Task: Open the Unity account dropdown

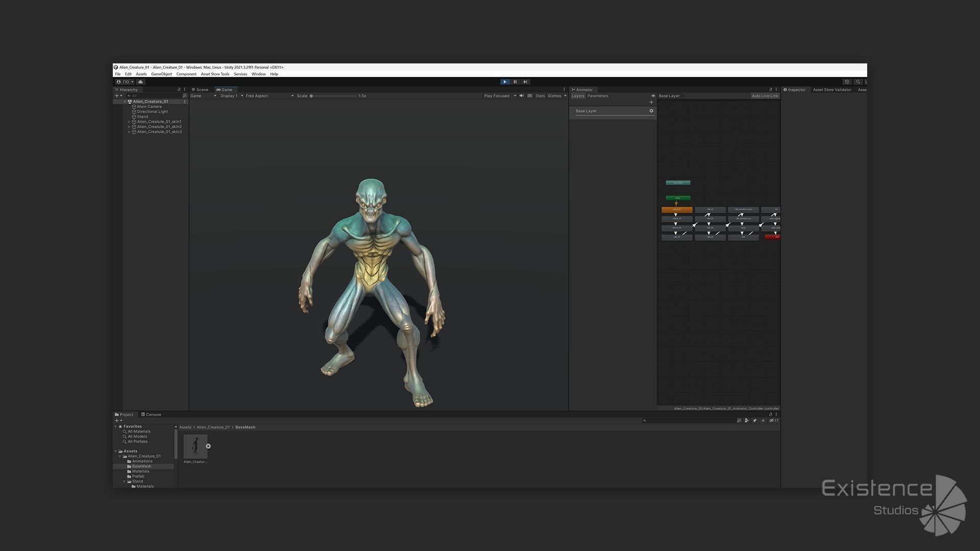Action: tap(125, 82)
